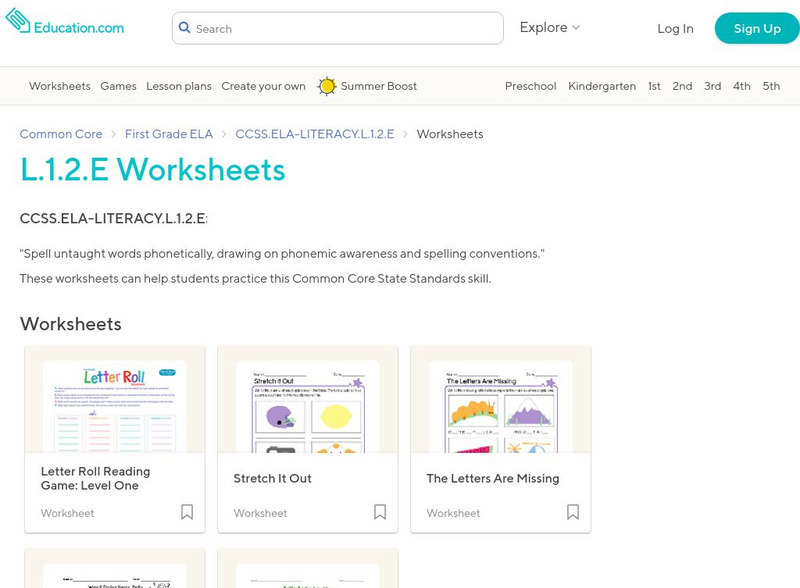Viewport: 800px width, 588px height.
Task: Bookmark the Stretch It Out worksheet
Action: pos(380,512)
